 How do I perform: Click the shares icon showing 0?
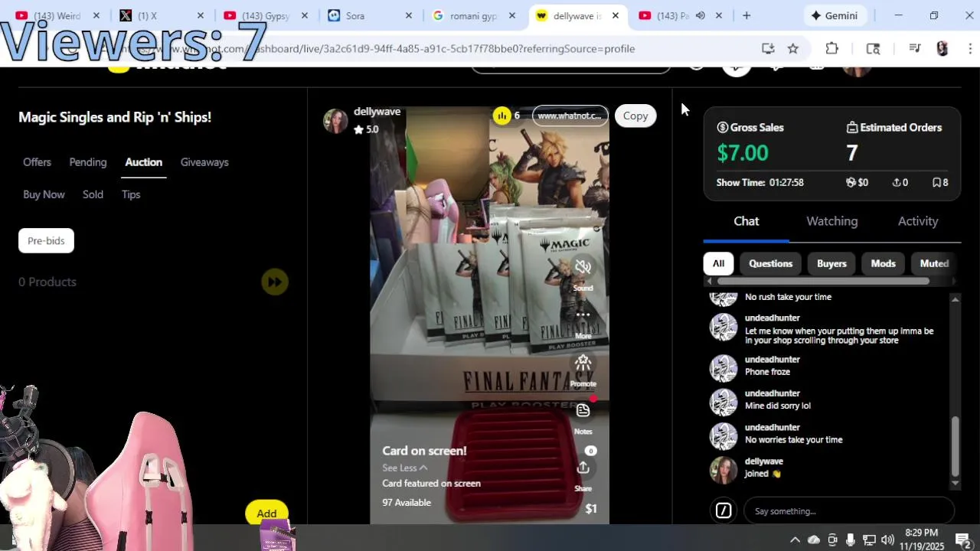coord(896,182)
